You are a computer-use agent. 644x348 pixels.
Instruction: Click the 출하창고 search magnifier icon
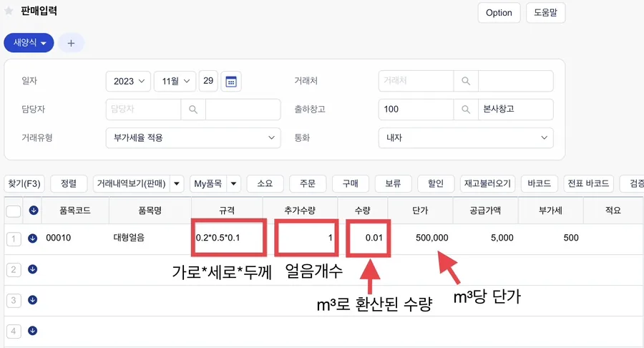tap(466, 110)
